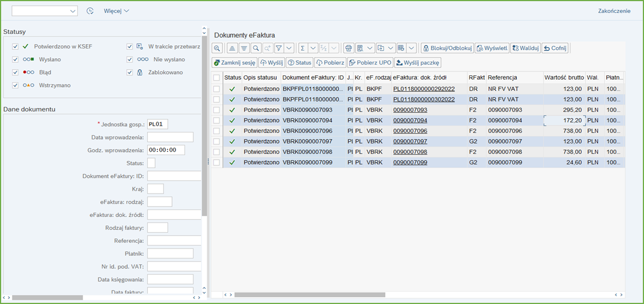This screenshot has height=304, width=644.
Task: Click the Jednostka gosp. input field
Action: click(x=157, y=124)
